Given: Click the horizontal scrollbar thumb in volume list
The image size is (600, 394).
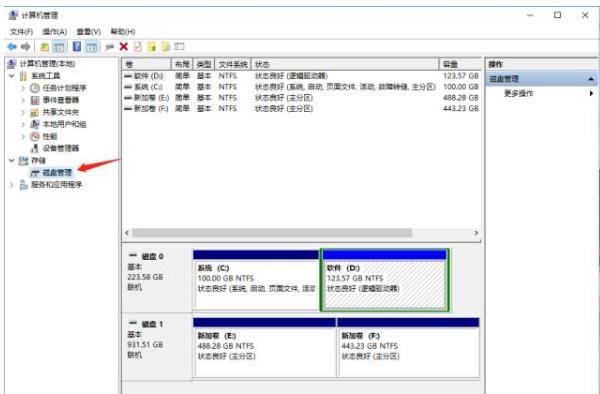Looking at the screenshot, I should tap(272, 233).
